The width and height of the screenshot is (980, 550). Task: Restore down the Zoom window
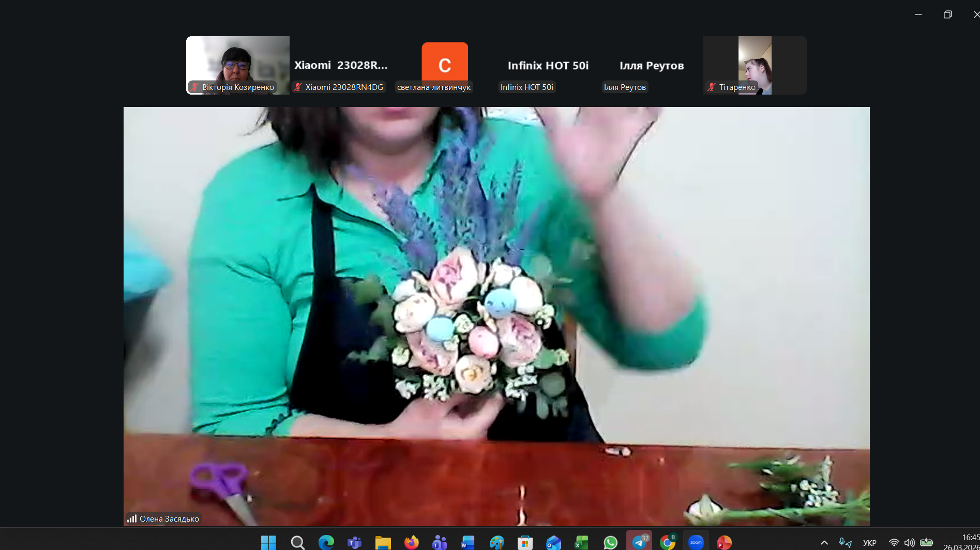click(947, 14)
